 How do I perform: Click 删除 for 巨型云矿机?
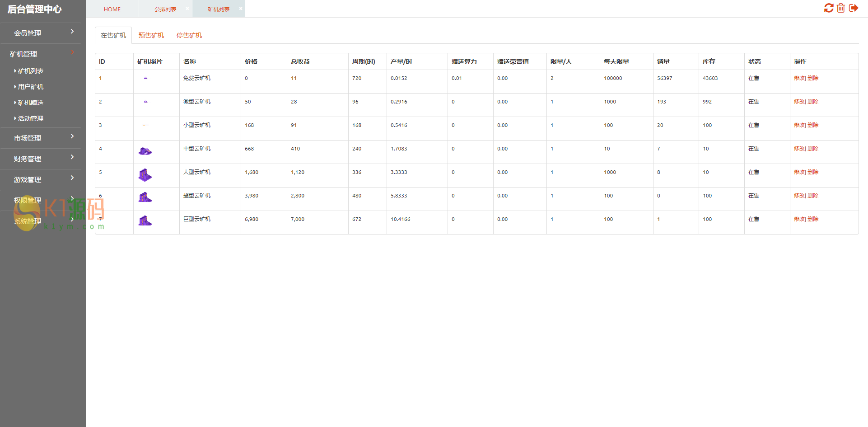click(813, 219)
